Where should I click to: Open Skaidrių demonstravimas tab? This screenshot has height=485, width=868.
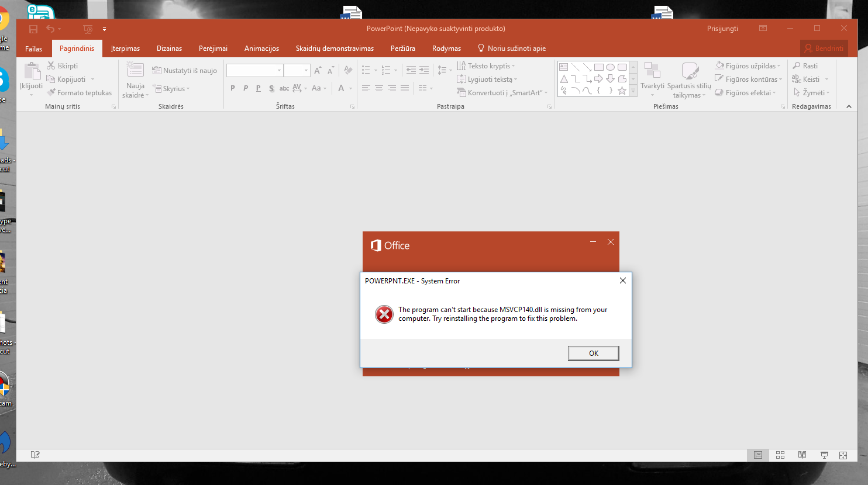pos(335,49)
